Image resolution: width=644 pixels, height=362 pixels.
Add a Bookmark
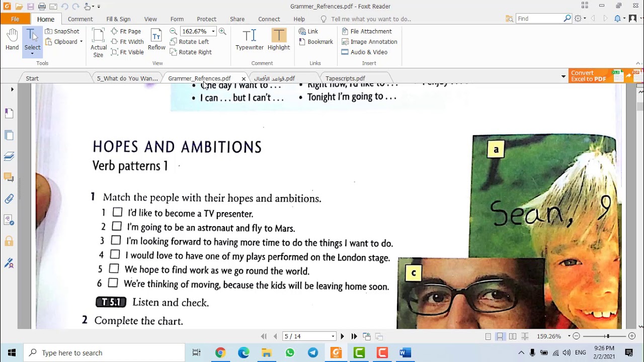tap(315, 42)
